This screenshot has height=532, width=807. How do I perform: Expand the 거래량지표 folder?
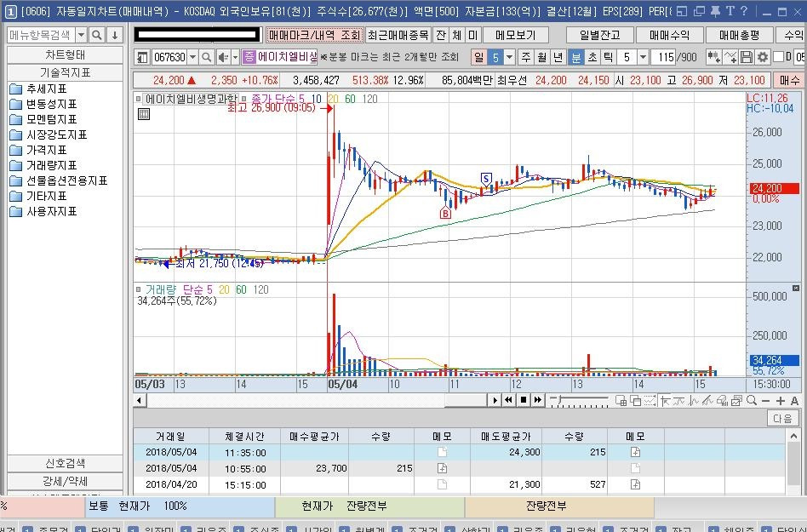tap(43, 166)
